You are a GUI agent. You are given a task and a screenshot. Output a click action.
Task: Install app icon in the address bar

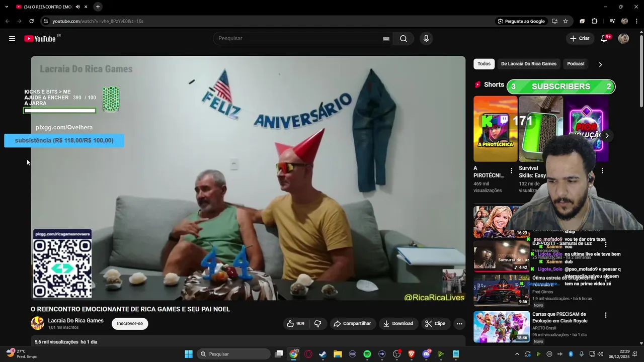[554, 21]
